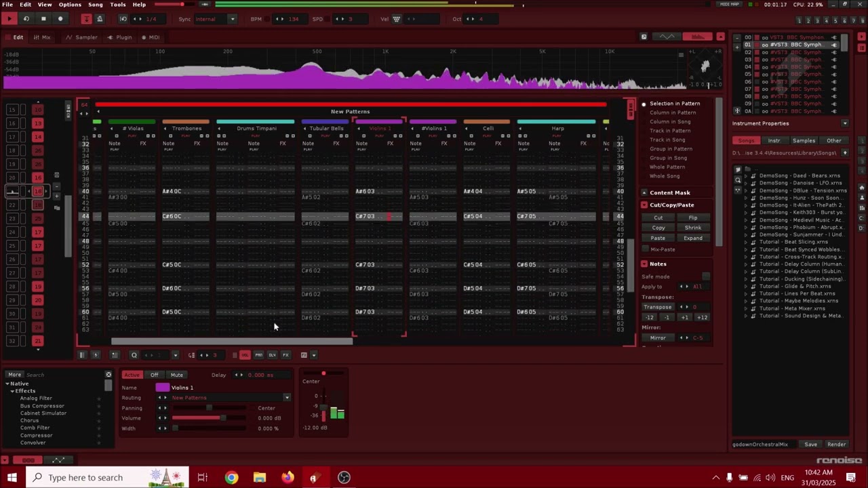Transpose down one semitone with -1
The image size is (868, 488).
(x=667, y=317)
